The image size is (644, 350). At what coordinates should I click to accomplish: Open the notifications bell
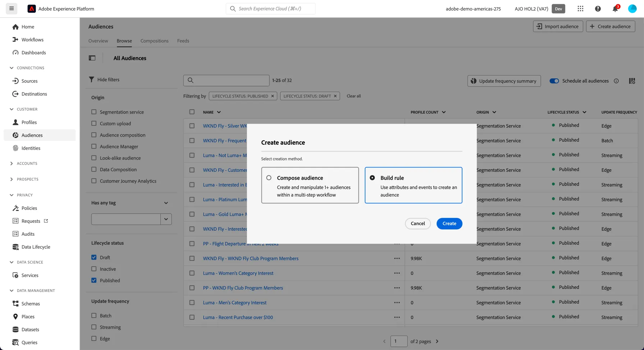(x=615, y=9)
